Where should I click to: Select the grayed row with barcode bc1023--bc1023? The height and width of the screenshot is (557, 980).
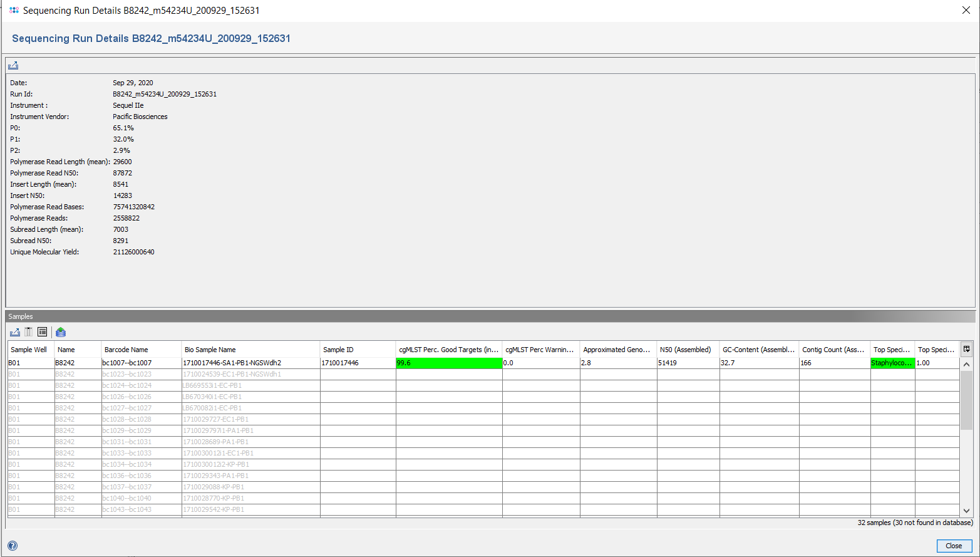pos(126,374)
